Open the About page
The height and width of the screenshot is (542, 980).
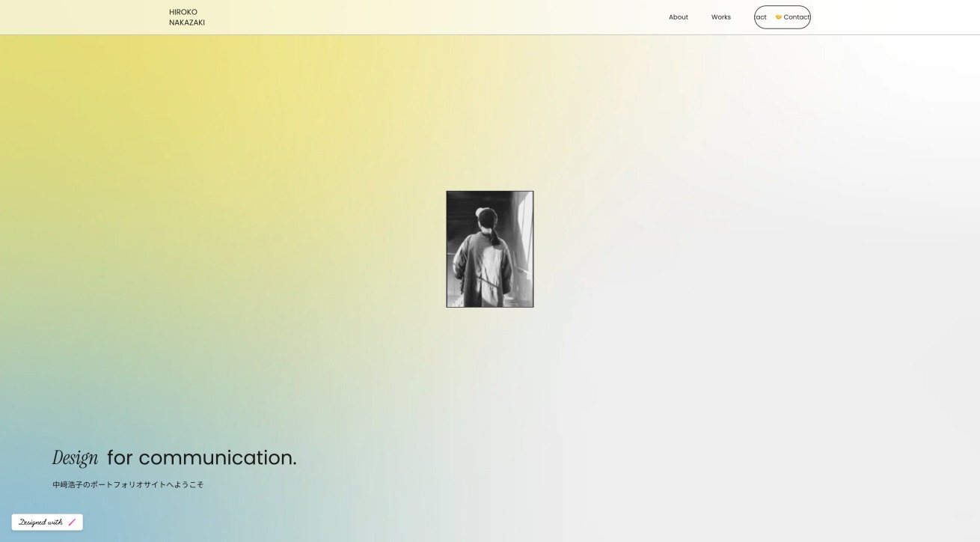click(x=678, y=16)
